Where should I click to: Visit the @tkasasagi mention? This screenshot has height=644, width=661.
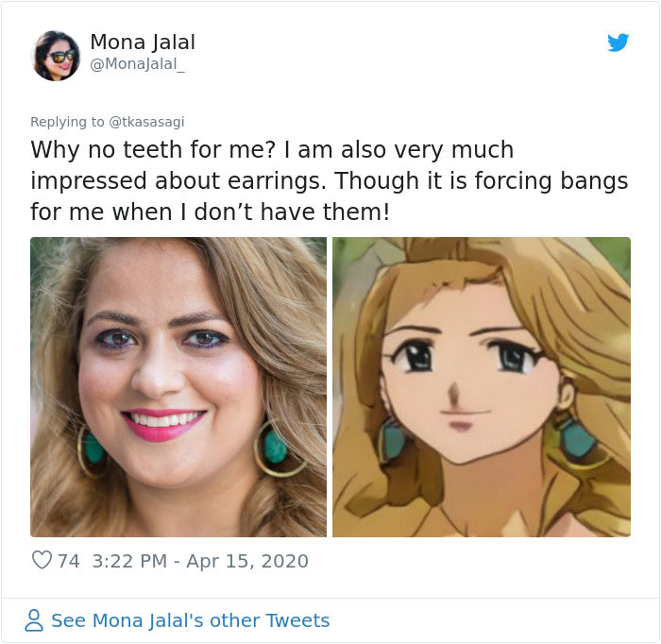(x=146, y=122)
